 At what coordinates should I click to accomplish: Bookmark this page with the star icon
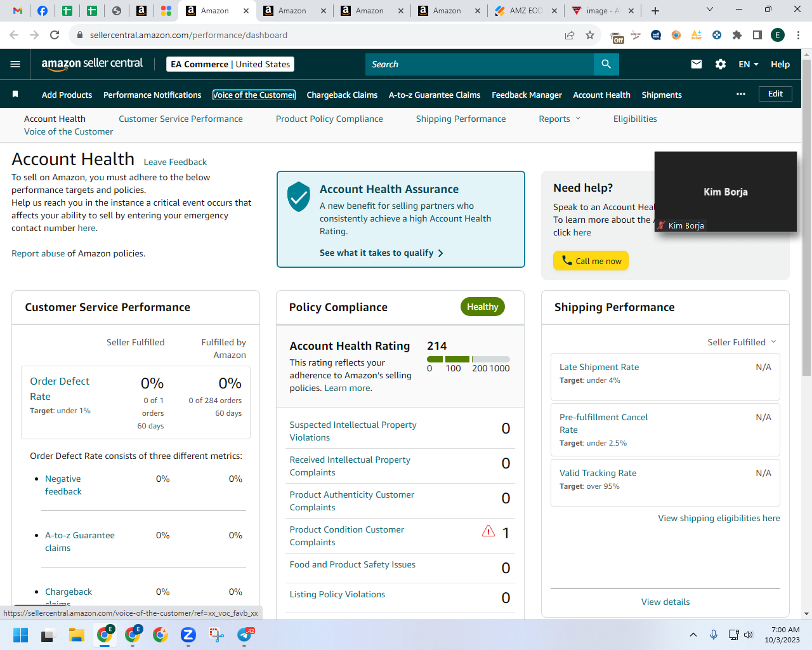click(x=590, y=35)
